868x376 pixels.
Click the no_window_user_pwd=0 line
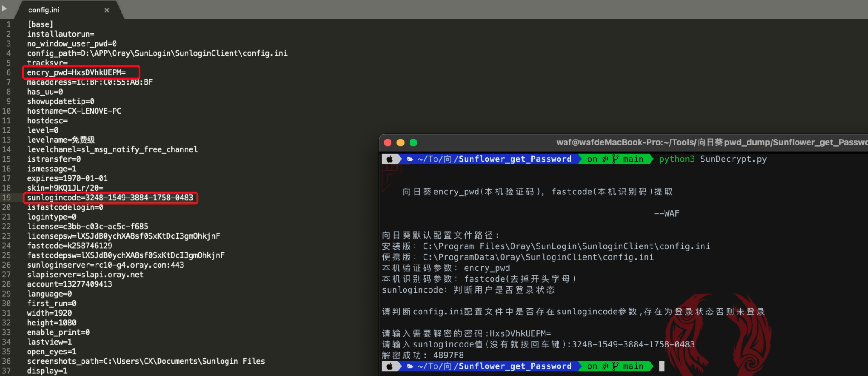[x=72, y=43]
